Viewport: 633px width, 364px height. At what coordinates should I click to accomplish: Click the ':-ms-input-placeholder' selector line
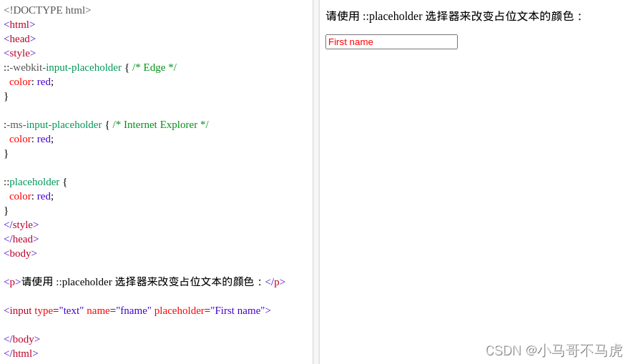[106, 124]
